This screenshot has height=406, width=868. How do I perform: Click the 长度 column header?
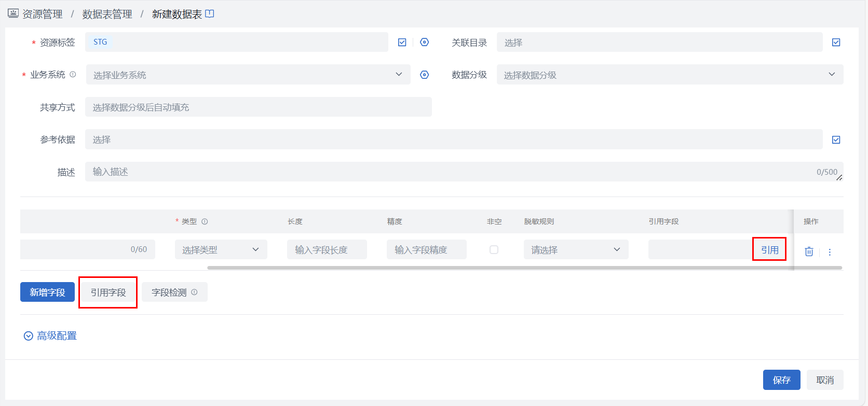coord(295,221)
